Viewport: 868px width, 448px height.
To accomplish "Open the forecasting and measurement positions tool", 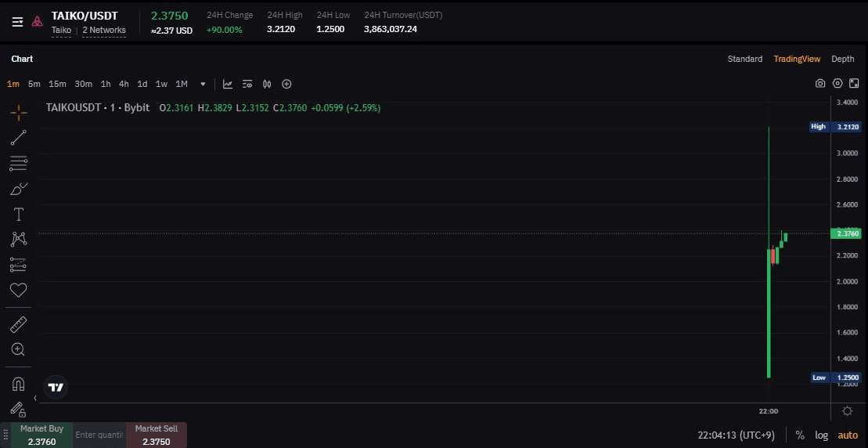I will [x=18, y=265].
